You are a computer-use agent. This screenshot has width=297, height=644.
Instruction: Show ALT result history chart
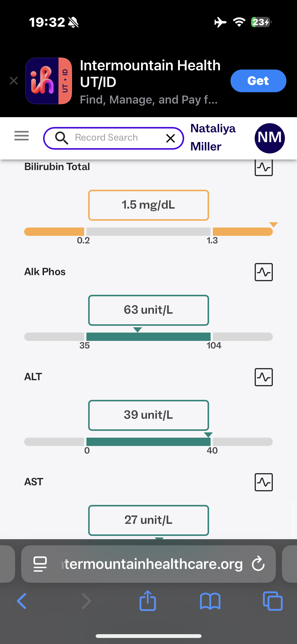(x=263, y=377)
